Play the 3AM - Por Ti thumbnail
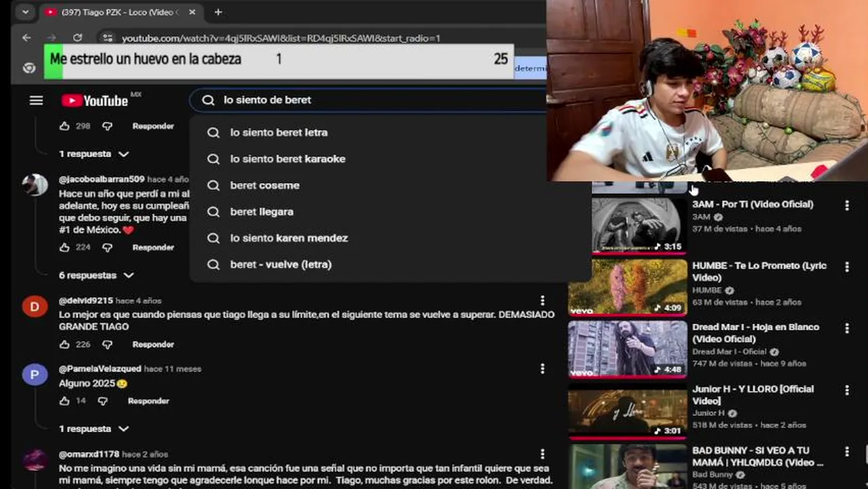 coord(628,225)
